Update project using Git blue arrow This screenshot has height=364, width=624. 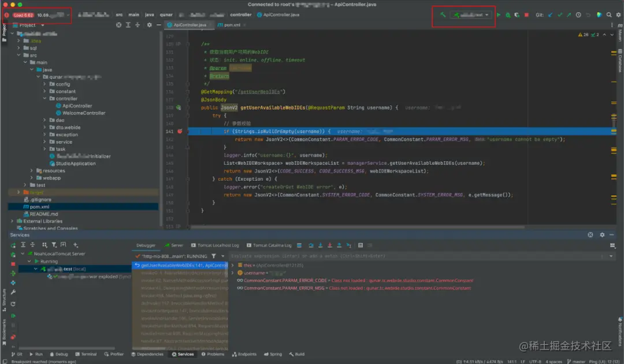551,14
